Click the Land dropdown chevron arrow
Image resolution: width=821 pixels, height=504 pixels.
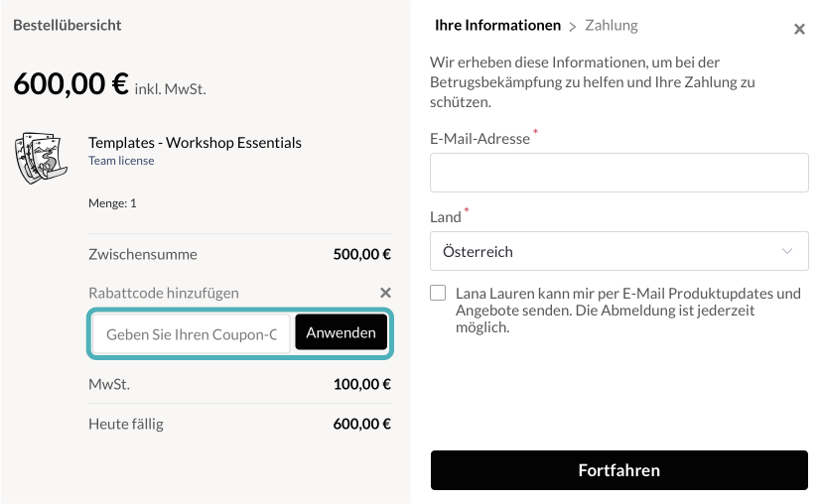788,252
